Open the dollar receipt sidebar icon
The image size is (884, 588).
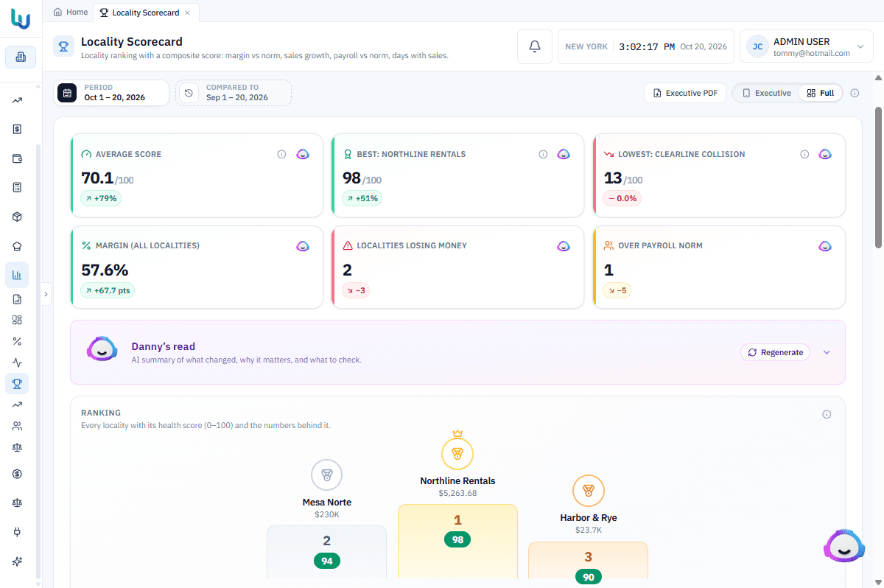point(17,129)
